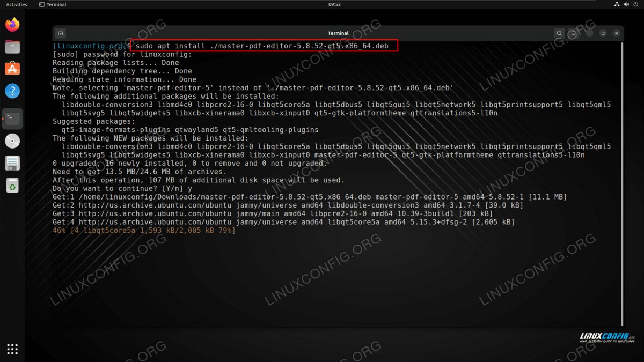The height and width of the screenshot is (362, 644).
Task: Click the 'Need to get 13.5 MB/24.6 MB' line
Action: (x=140, y=172)
